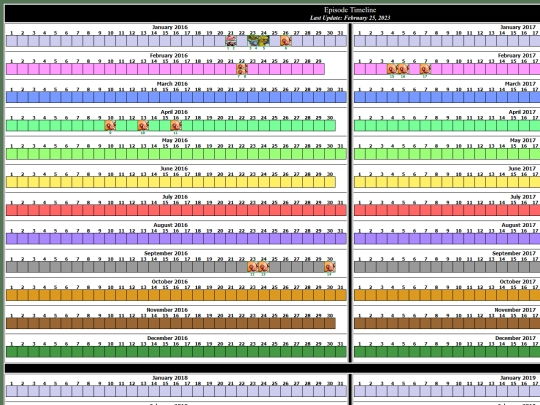The image size is (540, 405).
Task: Open the April 10, 2016 episode thumbnail
Action: (x=110, y=125)
